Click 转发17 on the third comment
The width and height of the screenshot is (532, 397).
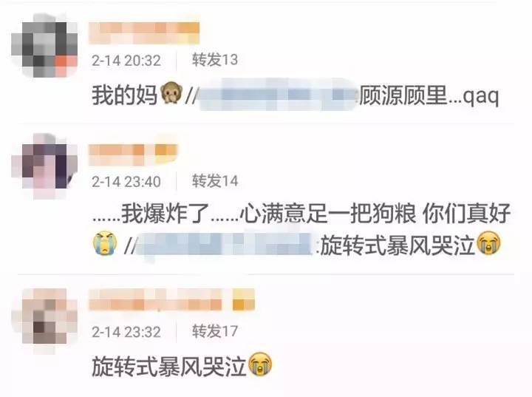click(x=215, y=330)
